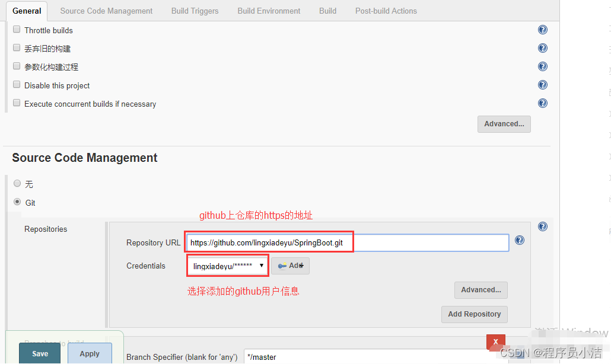
Task: Enable Execute concurrent builds if necessary
Action: (17, 103)
